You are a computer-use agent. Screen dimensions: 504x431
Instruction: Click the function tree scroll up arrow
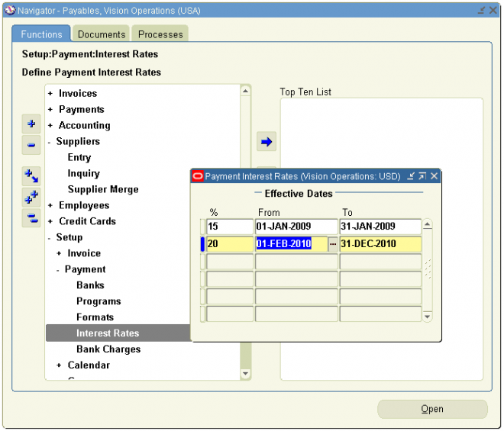[x=245, y=92]
